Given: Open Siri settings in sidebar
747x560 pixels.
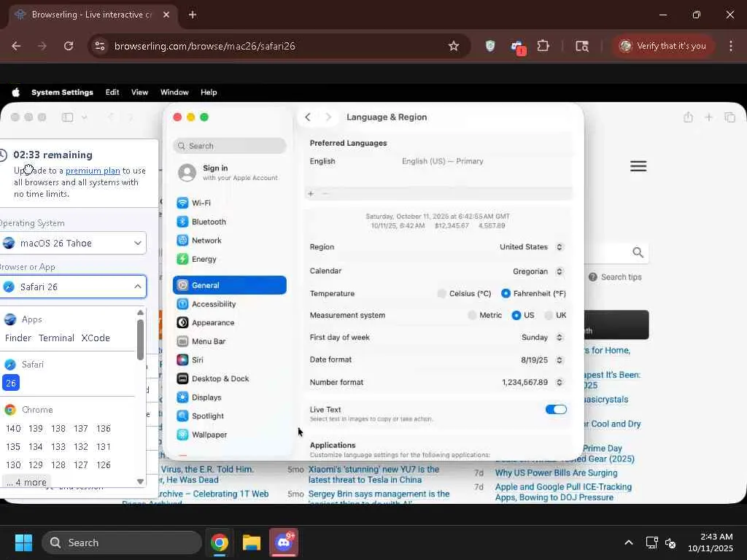Looking at the screenshot, I should 229,360.
